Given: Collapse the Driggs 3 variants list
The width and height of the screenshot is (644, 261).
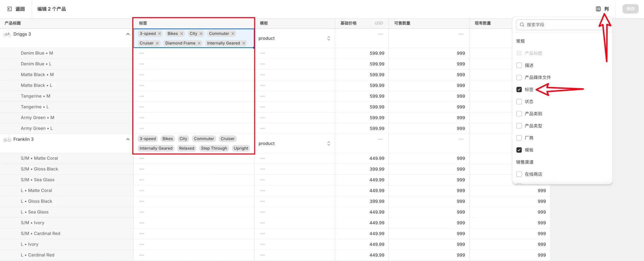Looking at the screenshot, I should 128,34.
